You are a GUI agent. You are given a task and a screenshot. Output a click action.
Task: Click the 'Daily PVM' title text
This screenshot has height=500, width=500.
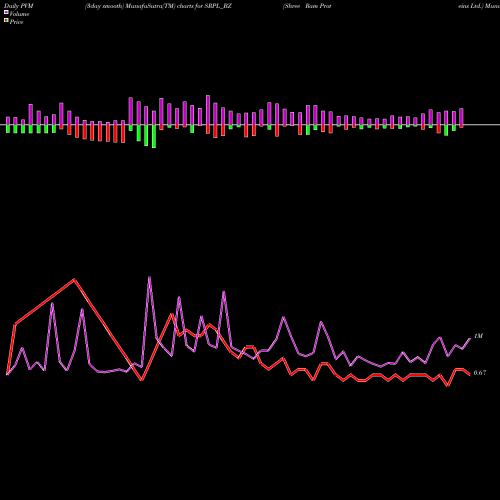[19, 6]
